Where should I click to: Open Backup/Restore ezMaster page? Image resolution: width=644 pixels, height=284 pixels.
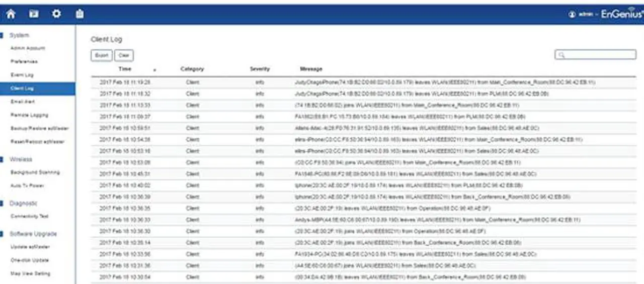coord(39,128)
